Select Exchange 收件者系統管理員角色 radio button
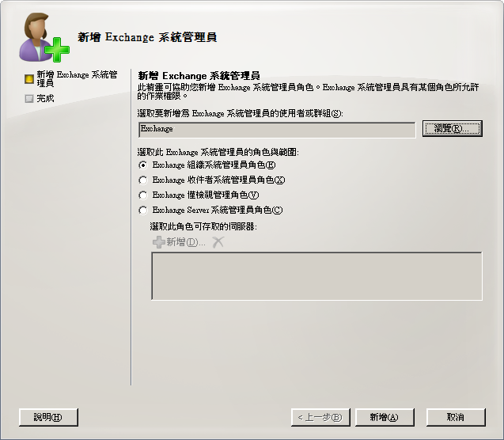Image resolution: width=504 pixels, height=440 pixels. click(x=143, y=180)
